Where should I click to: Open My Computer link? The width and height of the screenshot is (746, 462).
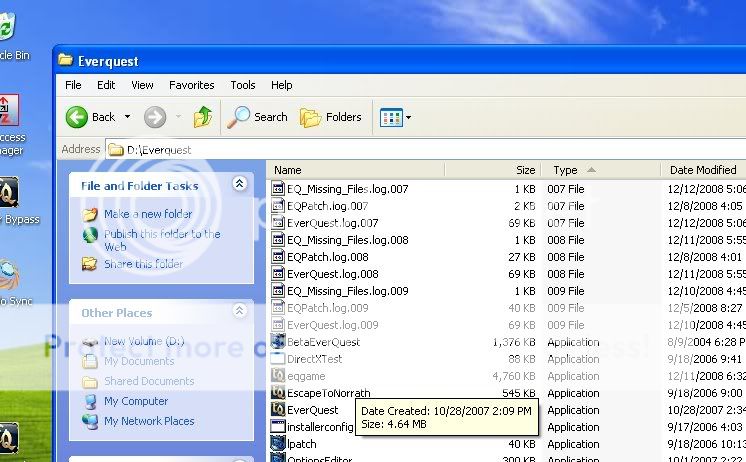(x=136, y=402)
